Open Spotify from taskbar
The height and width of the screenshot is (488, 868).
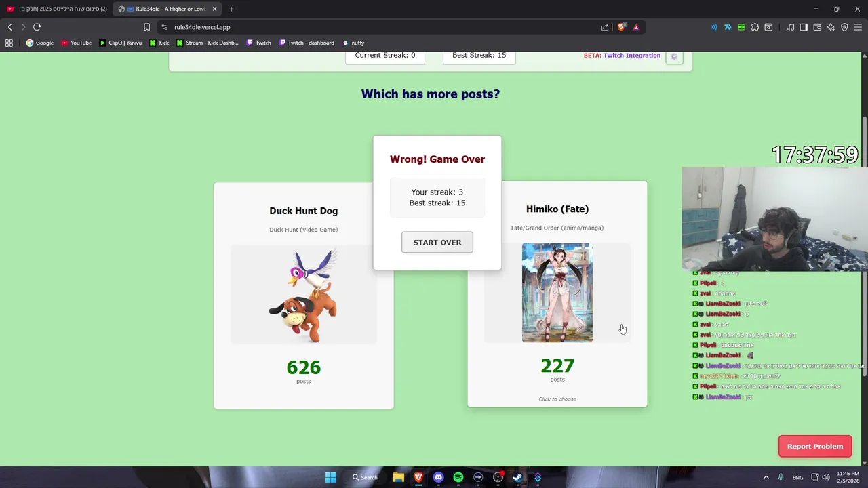point(458,477)
